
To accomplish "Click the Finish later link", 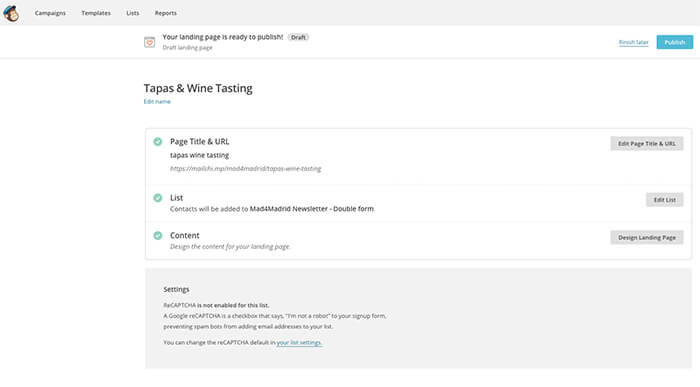I will (633, 42).
